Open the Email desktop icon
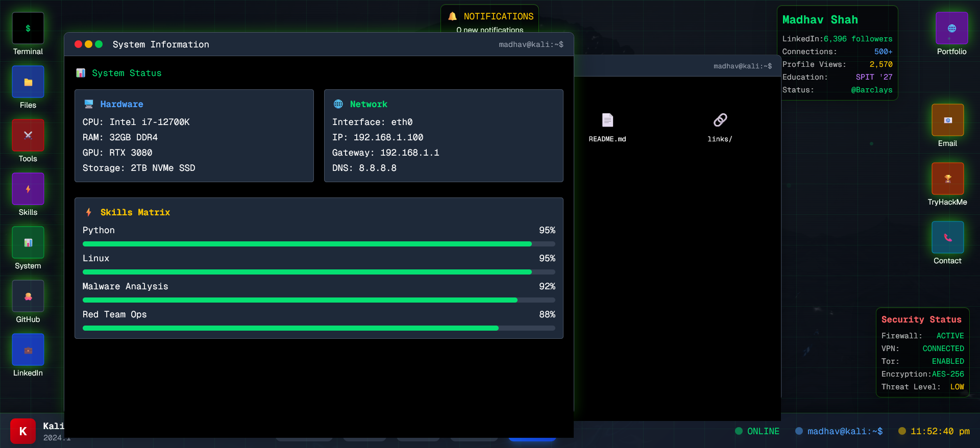Viewport: 980px width, 448px height. 947,120
